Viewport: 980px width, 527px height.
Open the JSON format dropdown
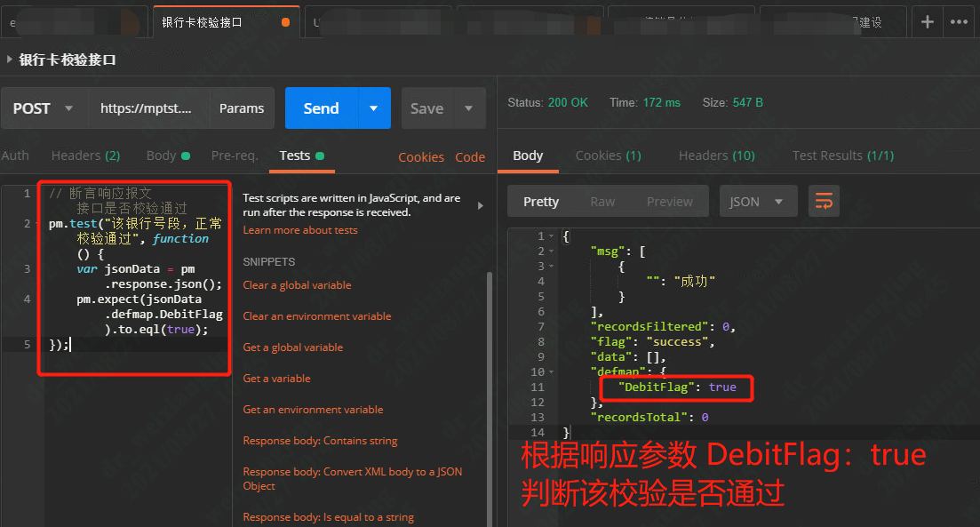point(758,202)
